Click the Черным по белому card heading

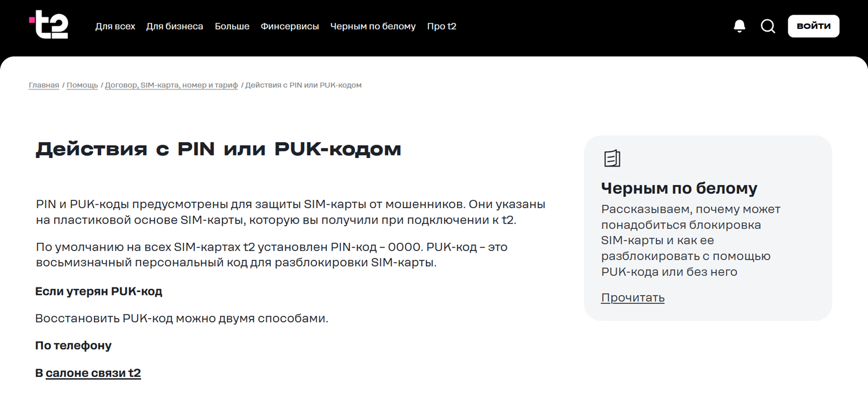(x=679, y=188)
